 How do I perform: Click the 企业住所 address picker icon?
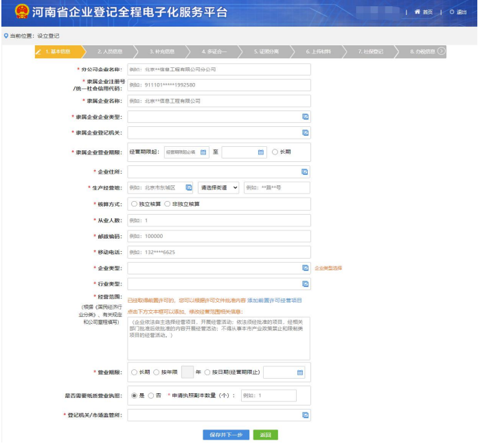click(x=306, y=172)
